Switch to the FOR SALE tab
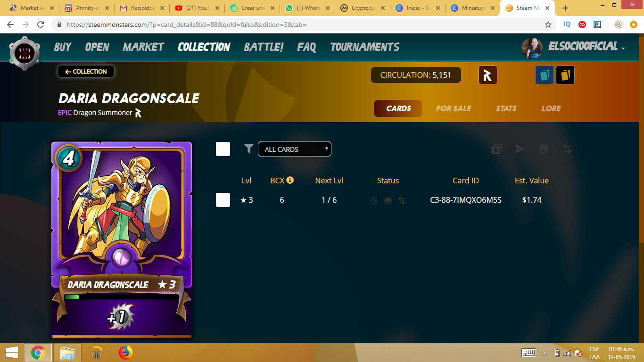 pyautogui.click(x=454, y=108)
